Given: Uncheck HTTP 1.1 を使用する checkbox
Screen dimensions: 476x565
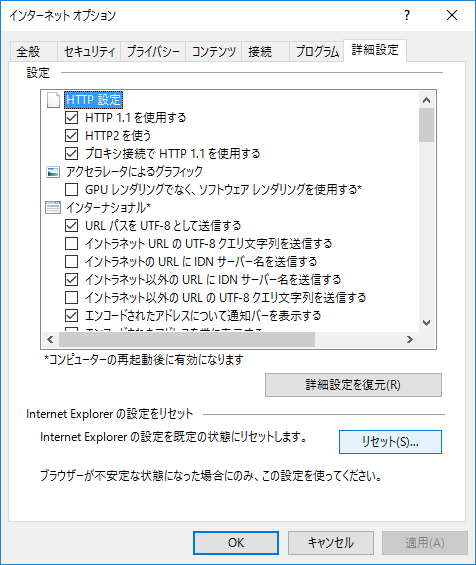Looking at the screenshot, I should coord(71,117).
